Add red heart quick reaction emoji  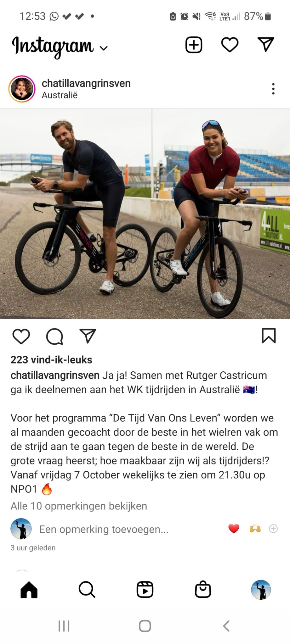[x=234, y=529]
